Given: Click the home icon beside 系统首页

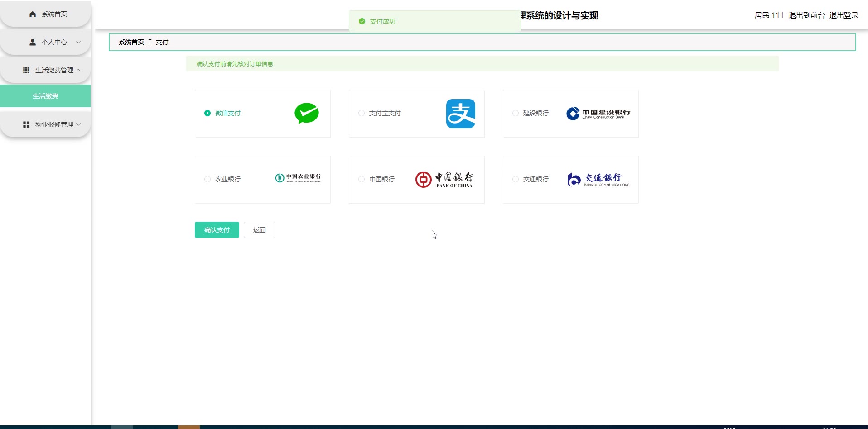Looking at the screenshot, I should click(33, 14).
